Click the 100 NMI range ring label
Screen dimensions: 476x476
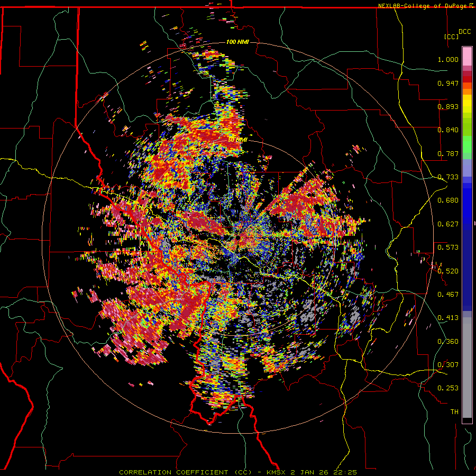tap(237, 42)
